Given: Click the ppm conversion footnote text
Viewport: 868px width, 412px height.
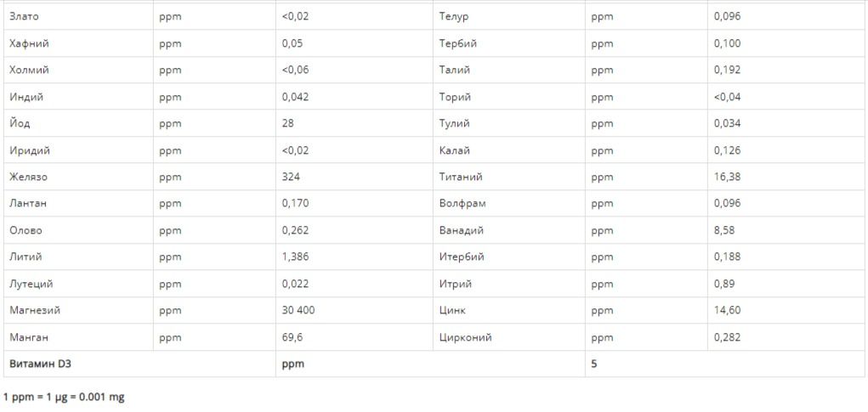Looking at the screenshot, I should coord(64,397).
